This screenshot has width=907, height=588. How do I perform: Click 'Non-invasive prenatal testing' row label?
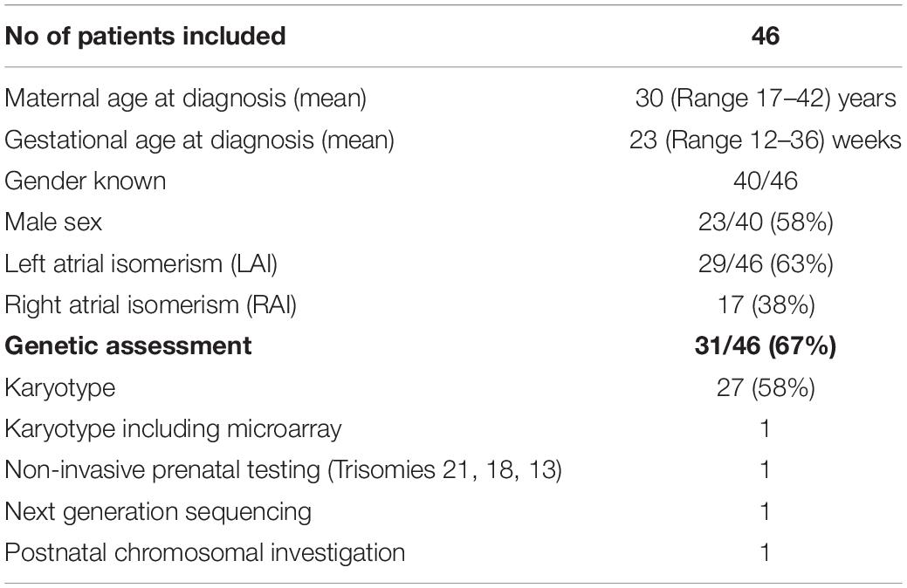[283, 470]
